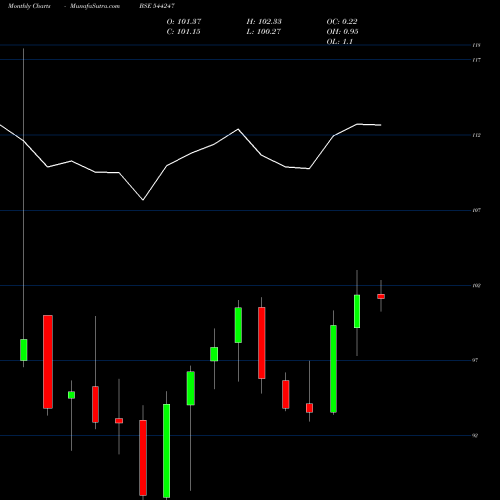Viewport: 500px width, 500px height.
Task: Click the 117 price axis label
Action: 476,60
